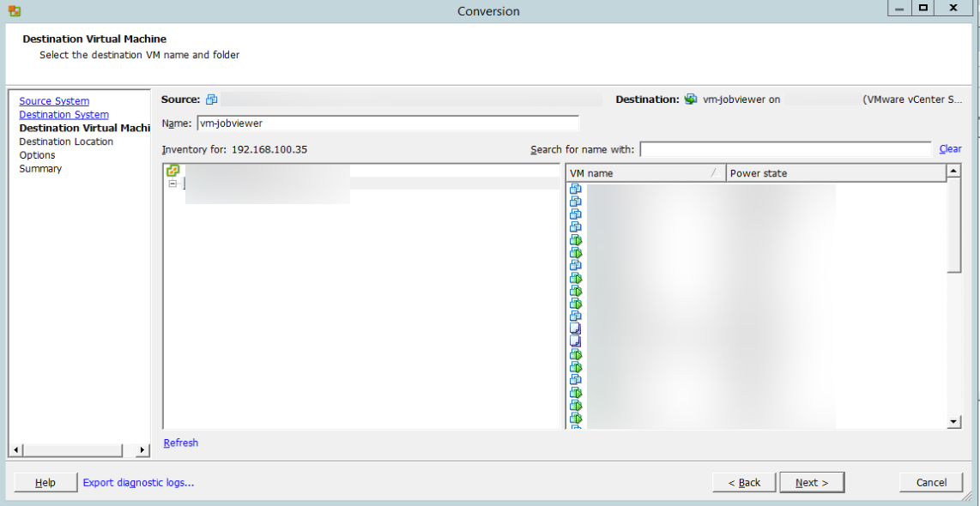Select the Destination Location step in sidebar
Screen dimensions: 980x506
click(66, 142)
